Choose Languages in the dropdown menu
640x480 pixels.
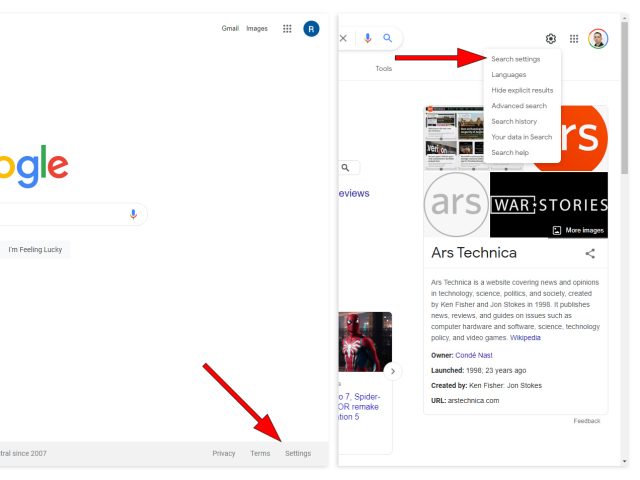pos(508,75)
